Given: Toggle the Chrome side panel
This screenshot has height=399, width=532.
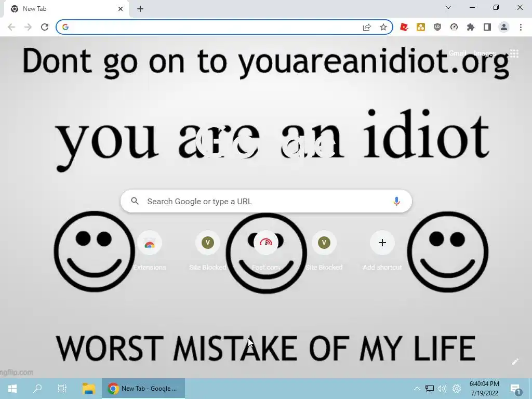Looking at the screenshot, I should (x=487, y=27).
